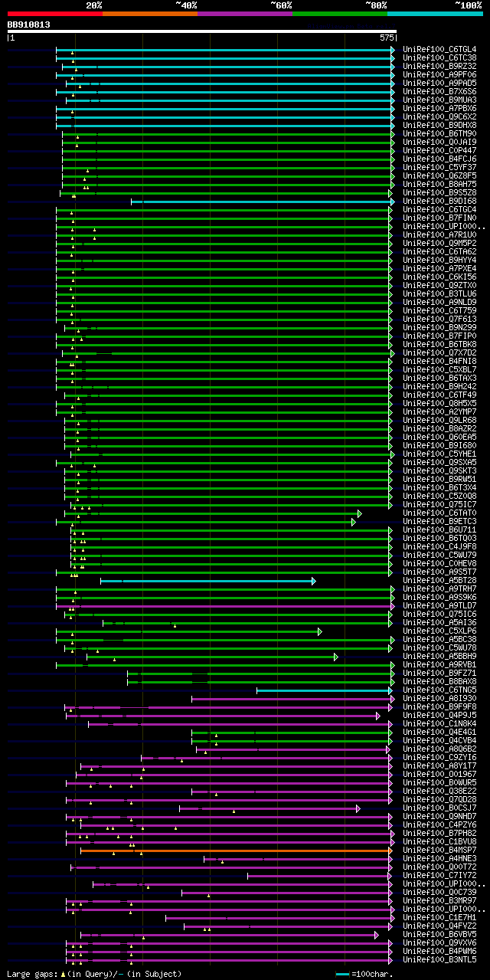Click label UniRef100_A7R1U0

coord(439,235)
